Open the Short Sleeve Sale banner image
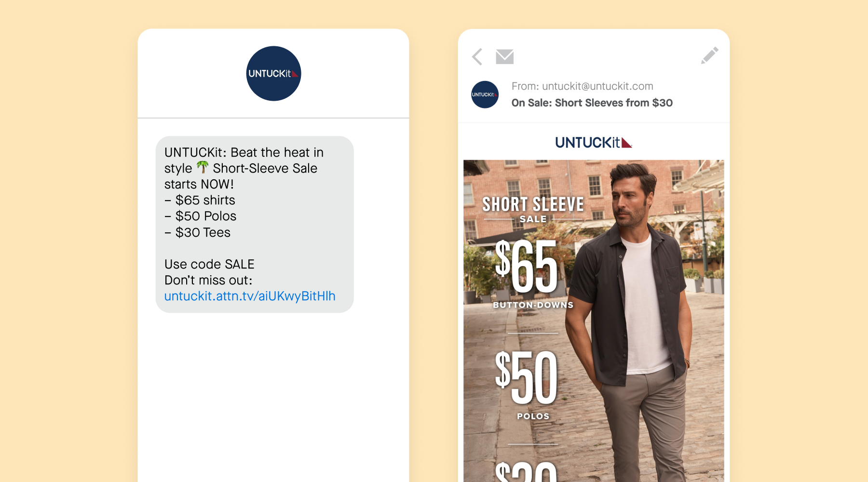The image size is (868, 482). point(594,321)
